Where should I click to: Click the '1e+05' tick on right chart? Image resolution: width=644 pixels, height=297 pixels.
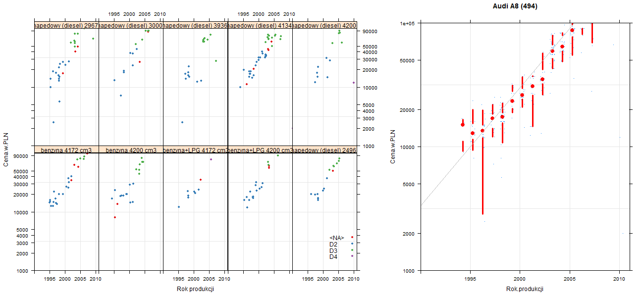[x=407, y=23]
